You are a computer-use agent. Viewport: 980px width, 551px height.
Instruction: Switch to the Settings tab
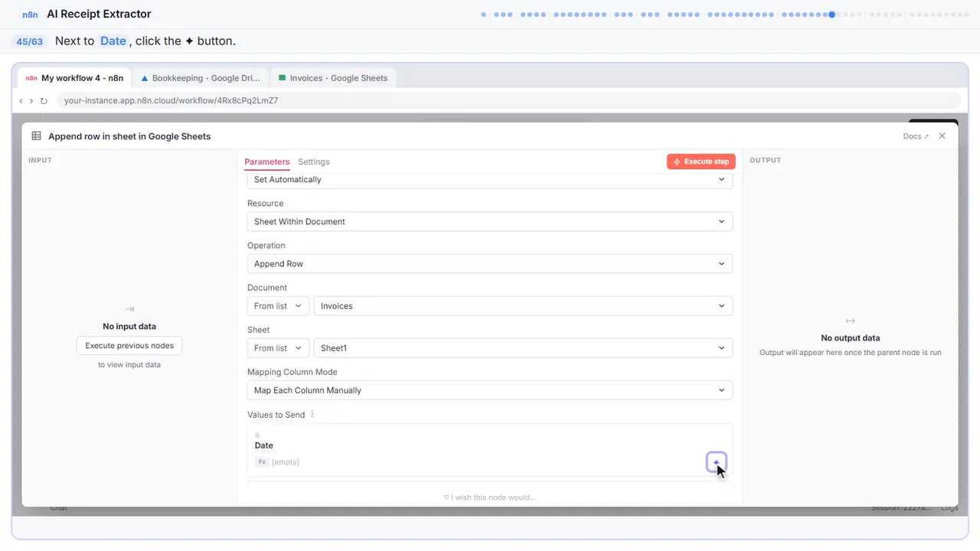314,162
